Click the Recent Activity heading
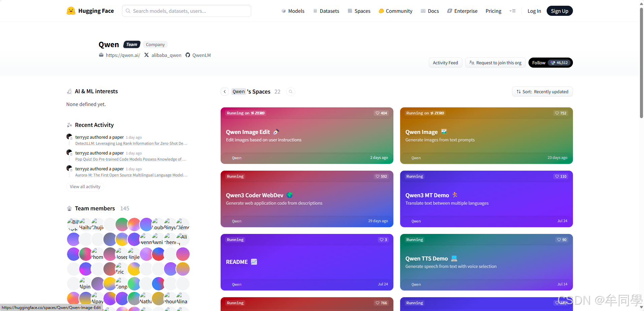Viewport: 644px width, 311px height. pyautogui.click(x=94, y=125)
